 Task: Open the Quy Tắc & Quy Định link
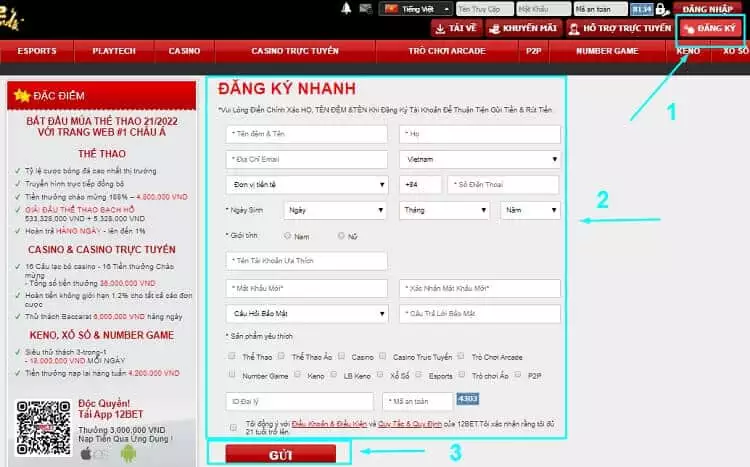point(410,424)
